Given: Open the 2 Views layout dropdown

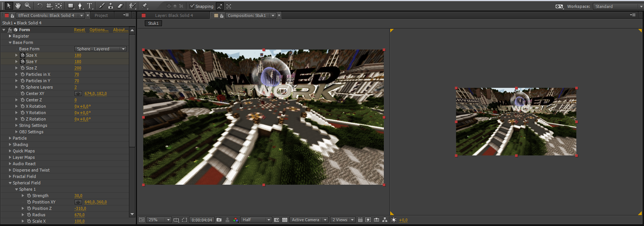Looking at the screenshot, I should pyautogui.click(x=343, y=220).
